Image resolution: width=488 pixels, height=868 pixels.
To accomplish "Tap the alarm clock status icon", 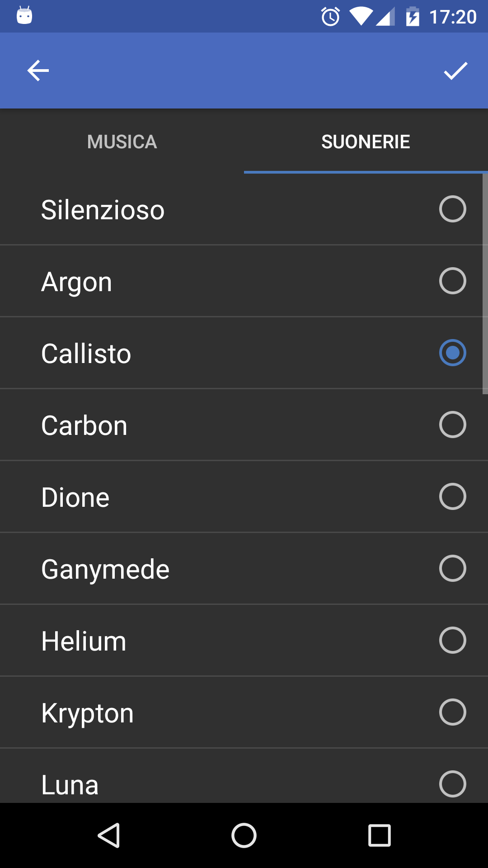I will point(330,17).
